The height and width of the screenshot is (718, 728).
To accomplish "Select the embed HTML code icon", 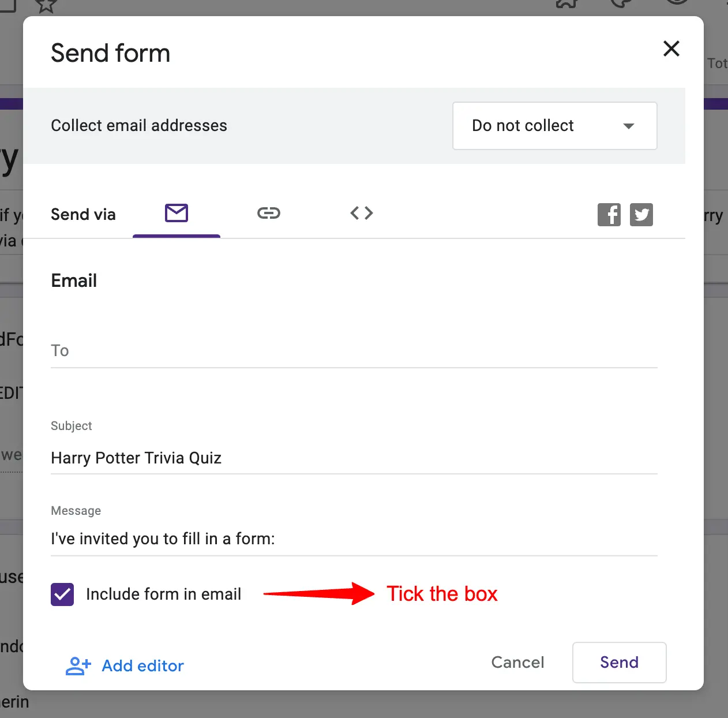I will [x=361, y=213].
